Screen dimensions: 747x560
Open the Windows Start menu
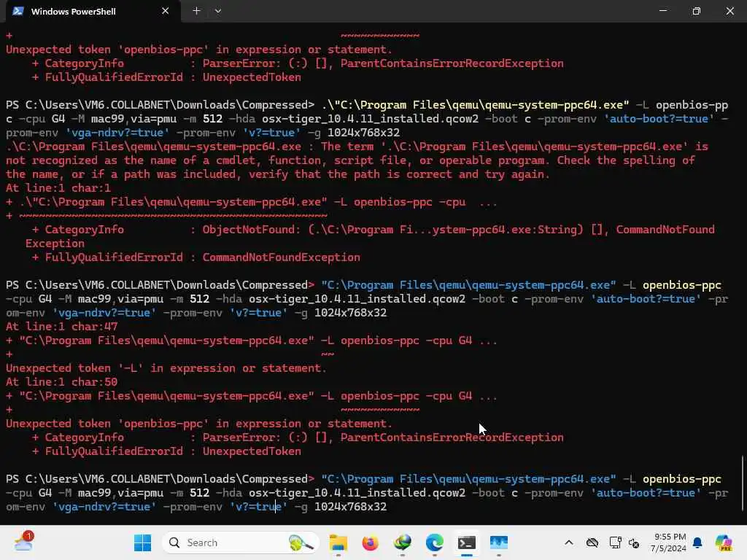[142, 542]
